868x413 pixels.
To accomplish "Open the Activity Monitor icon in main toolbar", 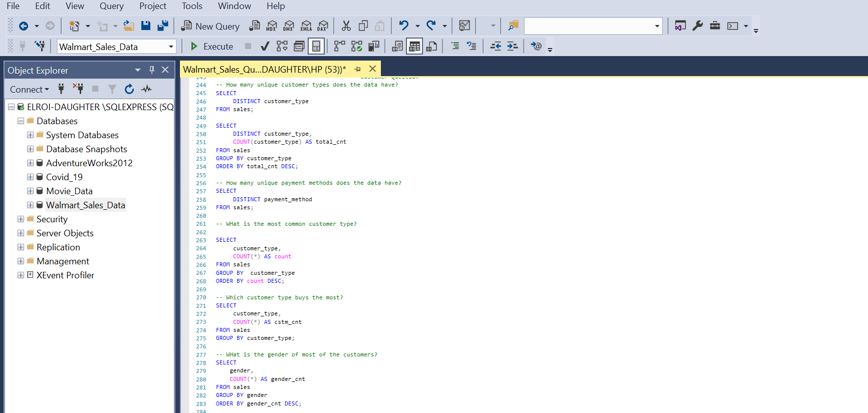I will 465,26.
